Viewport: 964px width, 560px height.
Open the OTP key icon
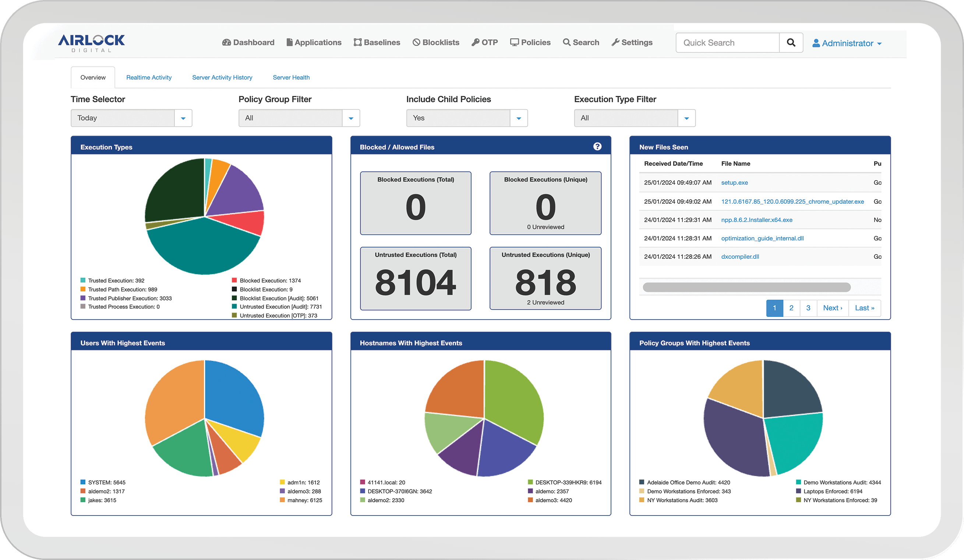coord(476,42)
